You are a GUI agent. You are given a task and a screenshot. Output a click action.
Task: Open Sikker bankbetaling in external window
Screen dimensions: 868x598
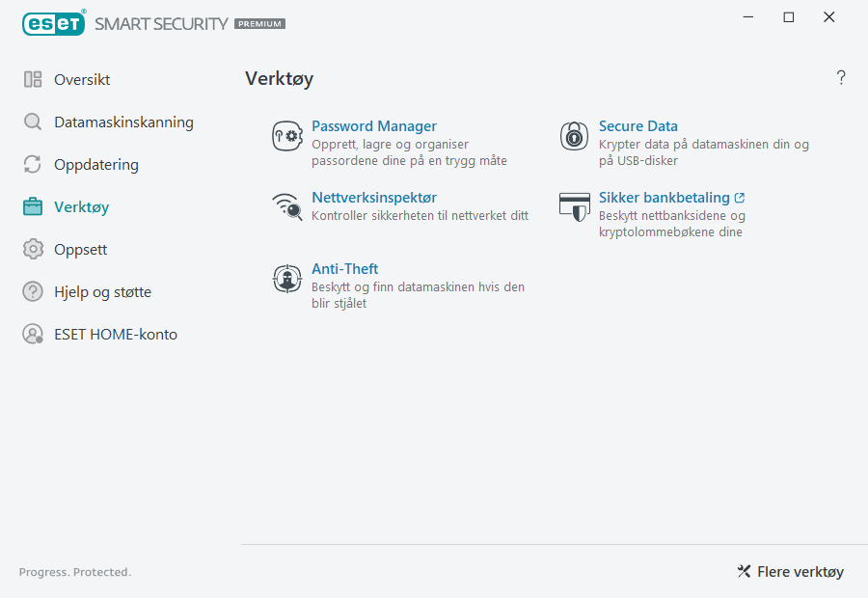665,197
